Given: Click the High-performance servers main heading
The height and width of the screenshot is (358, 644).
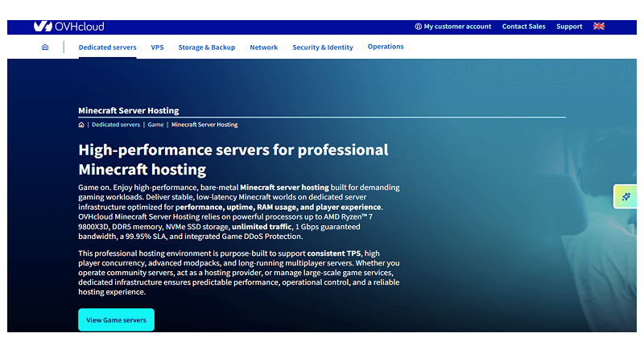Looking at the screenshot, I should click(x=233, y=159).
